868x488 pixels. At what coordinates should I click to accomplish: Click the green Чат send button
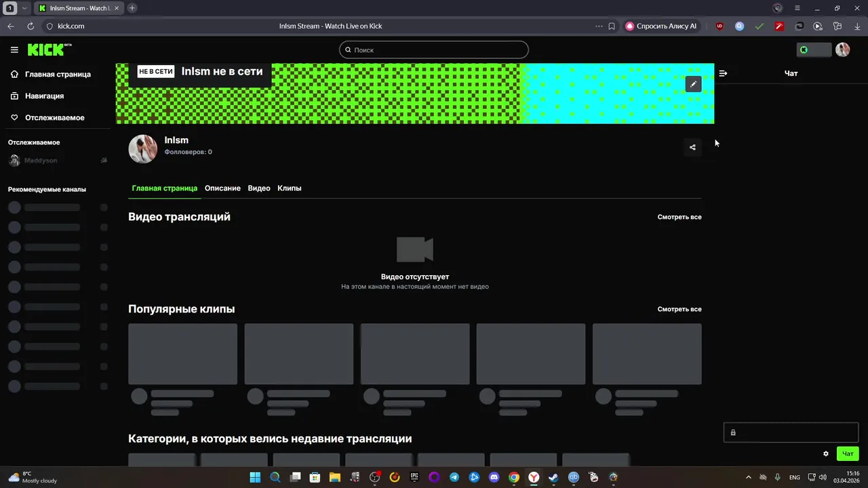(x=848, y=453)
